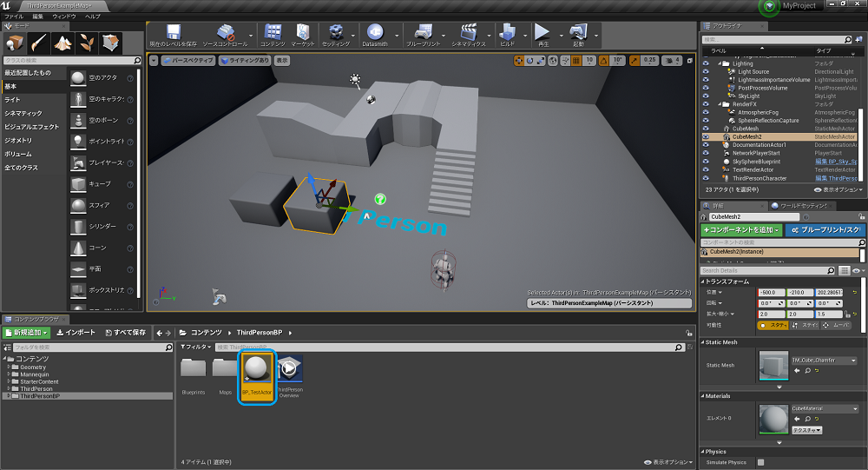This screenshot has width=868, height=470.
Task: Click the CubeMaterial preview swatch
Action: [x=773, y=420]
